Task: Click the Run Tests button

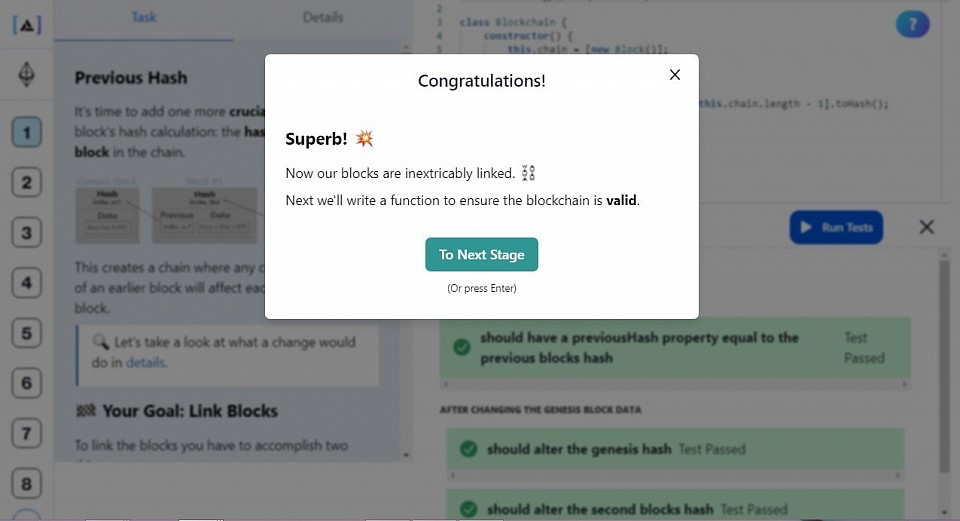Action: click(x=836, y=227)
